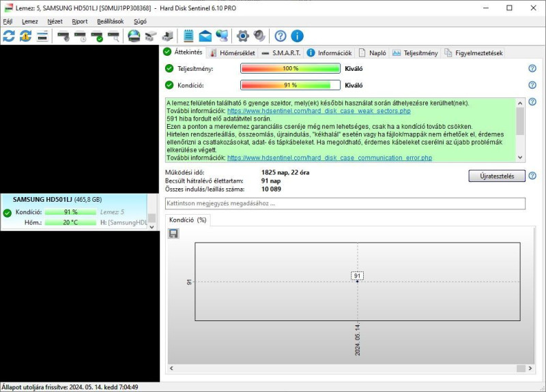Image resolution: width=546 pixels, height=392 pixels.
Task: Click green checkmark next to Teljesítmény label
Action: pyautogui.click(x=169, y=69)
